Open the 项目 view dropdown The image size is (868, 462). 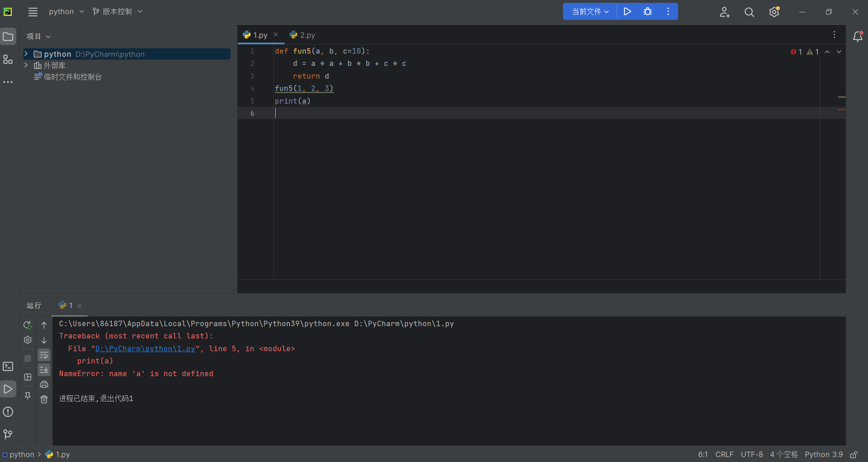(39, 36)
